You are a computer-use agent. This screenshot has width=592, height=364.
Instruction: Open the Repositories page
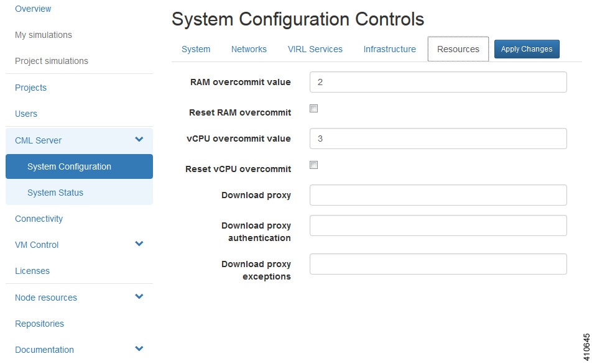pyautogui.click(x=39, y=324)
